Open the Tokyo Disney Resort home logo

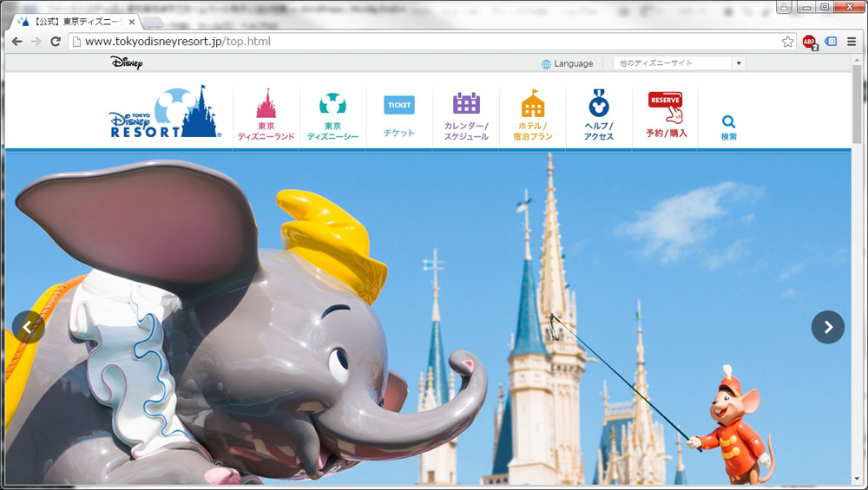(166, 112)
